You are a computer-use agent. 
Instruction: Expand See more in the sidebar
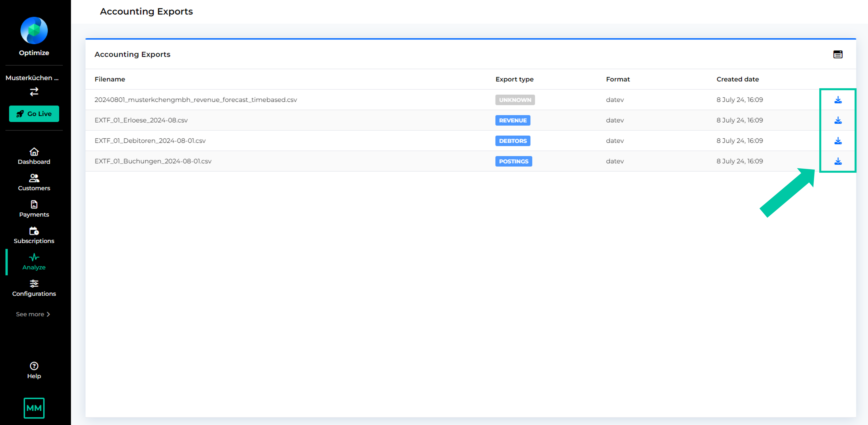(33, 314)
